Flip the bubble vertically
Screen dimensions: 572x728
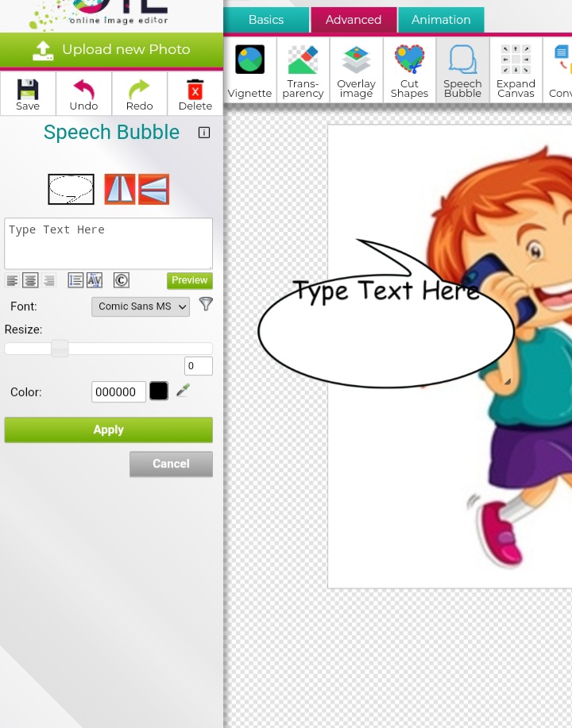pos(153,190)
